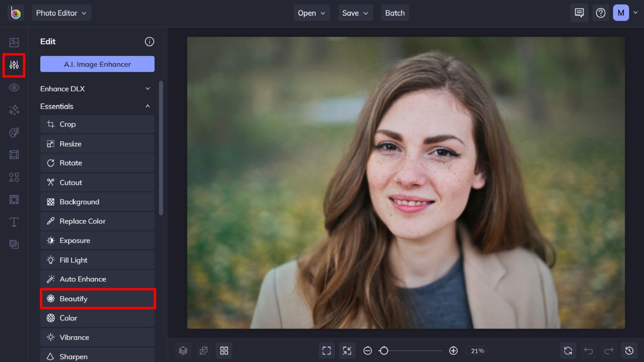Launch the A.I. Image Enhancer
The height and width of the screenshot is (362, 644).
(x=97, y=64)
